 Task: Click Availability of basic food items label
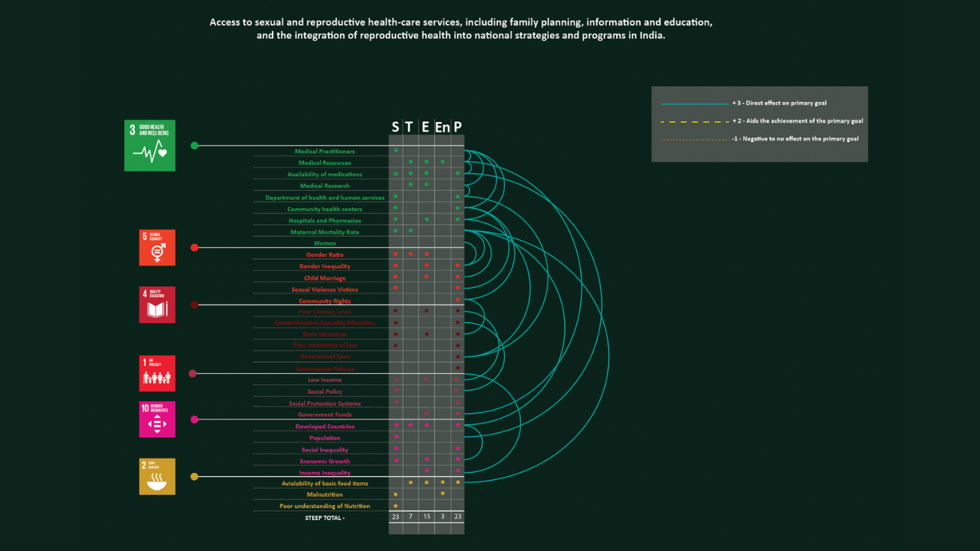(x=325, y=484)
